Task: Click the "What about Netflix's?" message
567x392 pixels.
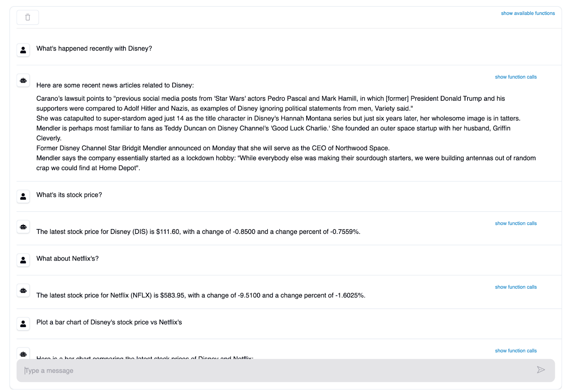Action: tap(68, 259)
